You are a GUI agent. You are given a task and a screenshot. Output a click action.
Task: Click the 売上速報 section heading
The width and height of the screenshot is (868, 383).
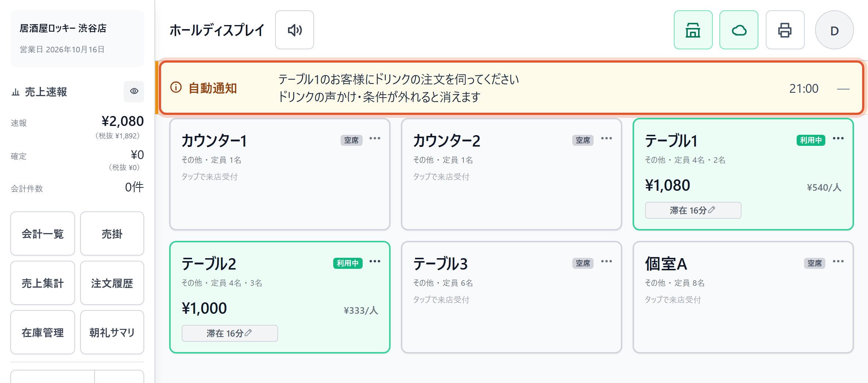(x=46, y=92)
